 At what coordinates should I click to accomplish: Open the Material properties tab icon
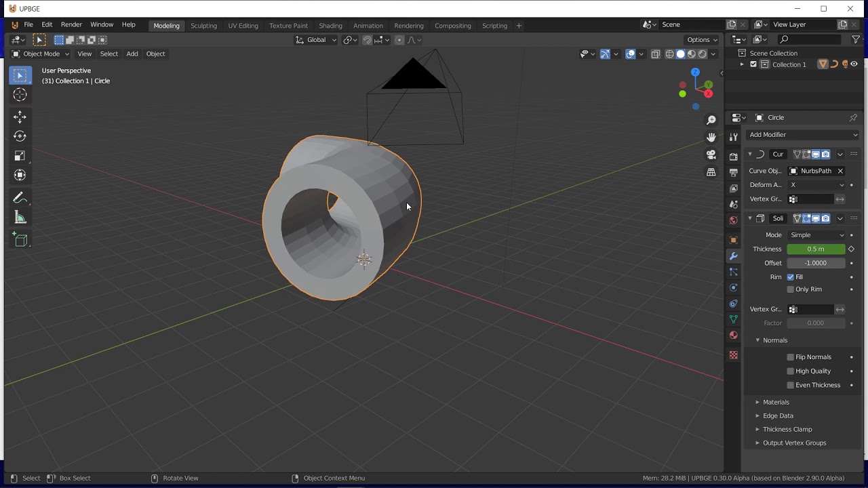pyautogui.click(x=733, y=335)
